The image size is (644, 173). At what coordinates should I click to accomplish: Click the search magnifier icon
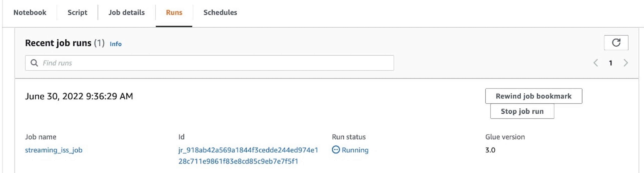coord(34,63)
